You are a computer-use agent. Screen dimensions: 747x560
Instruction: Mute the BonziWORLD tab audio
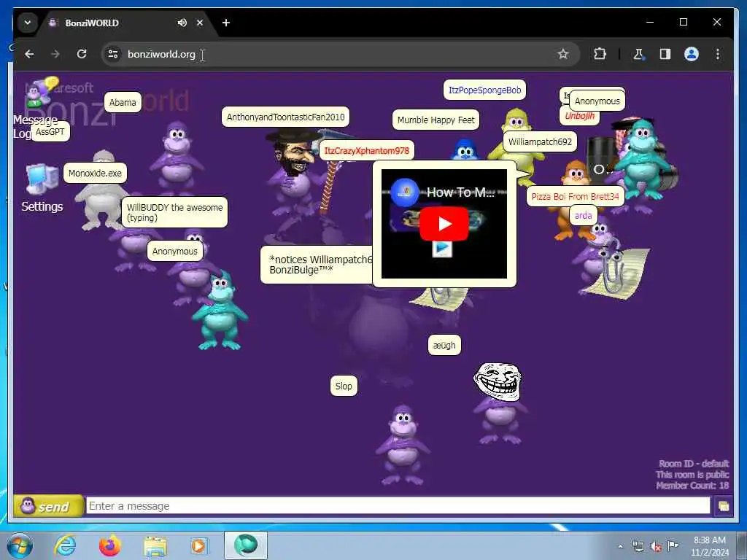(x=182, y=23)
